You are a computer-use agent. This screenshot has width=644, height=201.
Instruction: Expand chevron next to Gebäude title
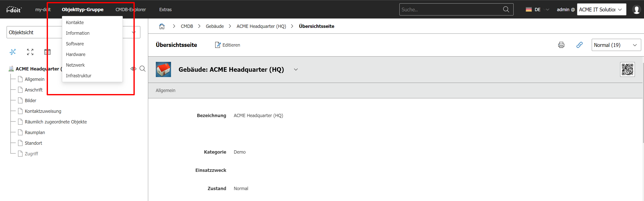point(296,69)
